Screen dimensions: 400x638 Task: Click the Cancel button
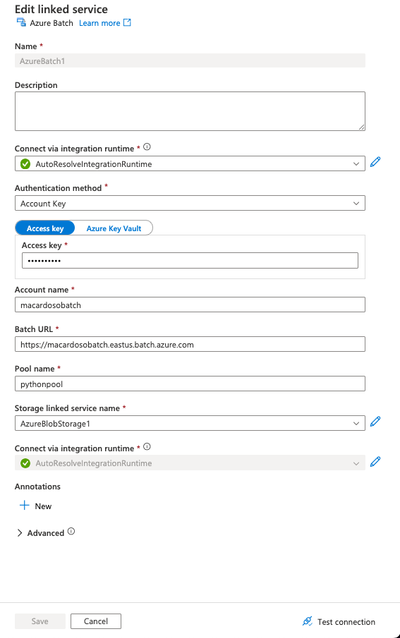(96, 621)
